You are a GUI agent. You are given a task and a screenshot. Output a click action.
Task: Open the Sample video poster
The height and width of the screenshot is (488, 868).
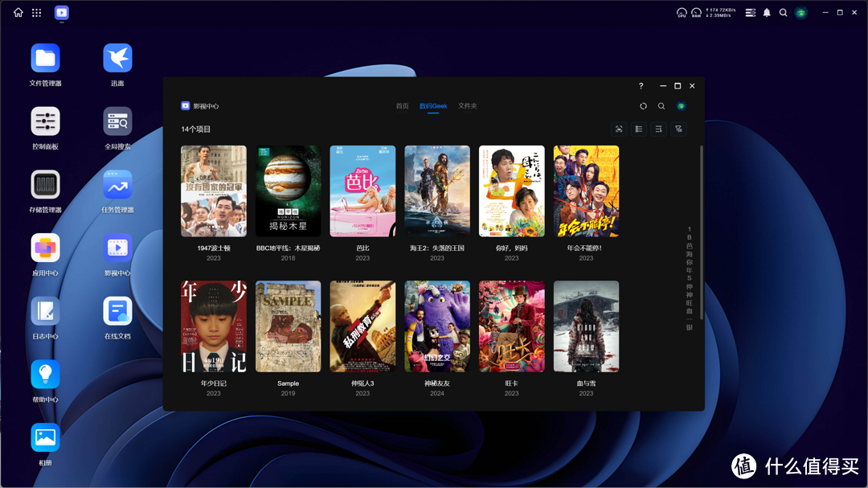click(x=288, y=326)
